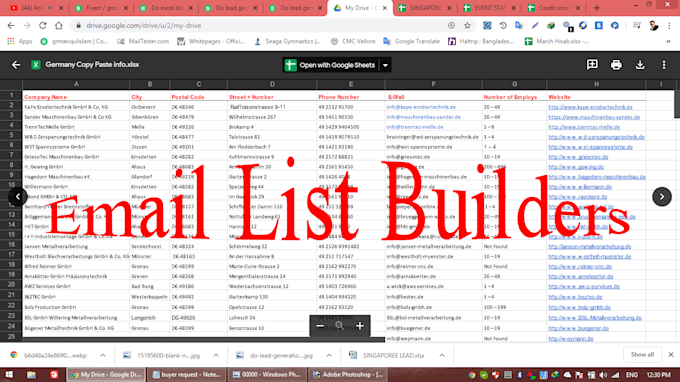
Task: Open File Explorer from the taskbar
Action: pyautogui.click(x=31, y=375)
